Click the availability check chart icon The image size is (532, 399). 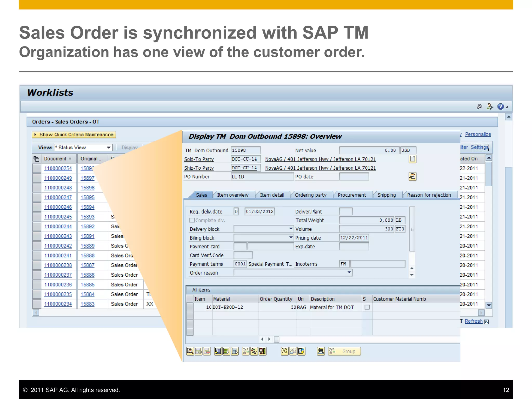click(262, 351)
